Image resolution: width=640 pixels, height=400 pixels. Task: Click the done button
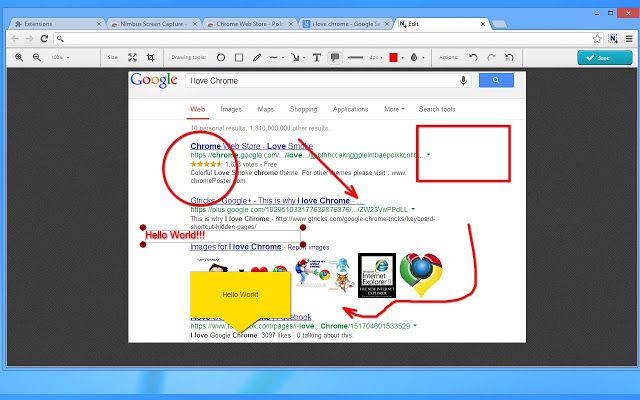604,58
